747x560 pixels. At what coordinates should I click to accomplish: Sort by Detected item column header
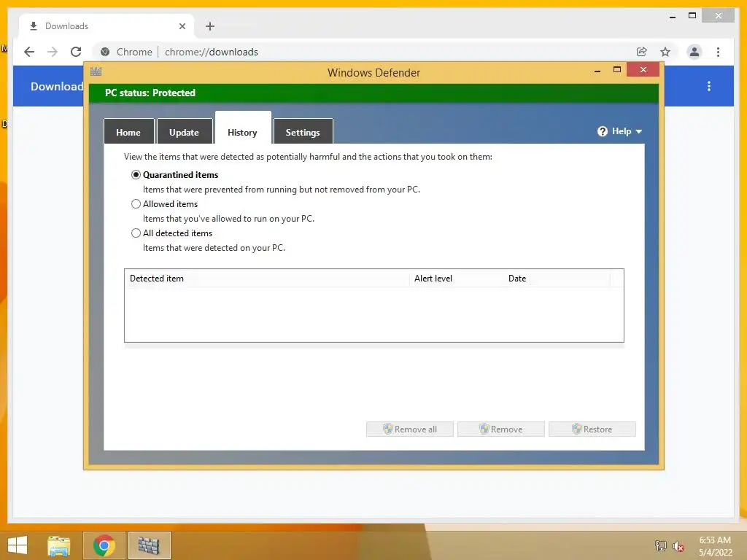pos(267,279)
